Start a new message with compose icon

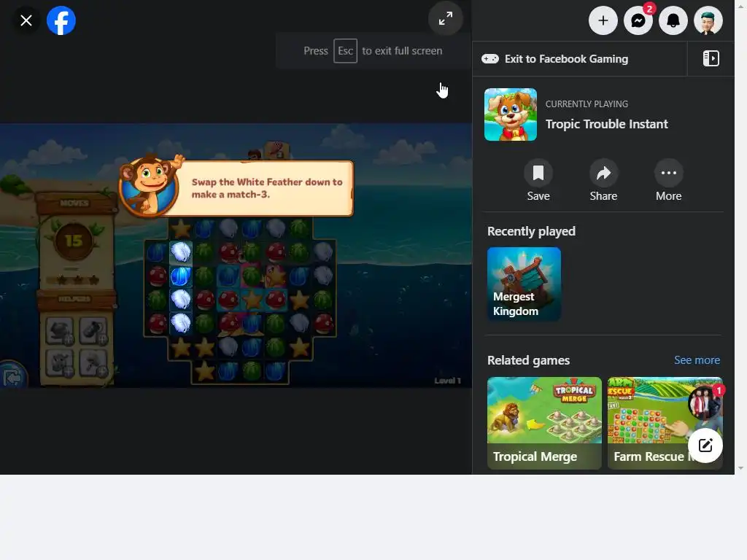pyautogui.click(x=705, y=446)
